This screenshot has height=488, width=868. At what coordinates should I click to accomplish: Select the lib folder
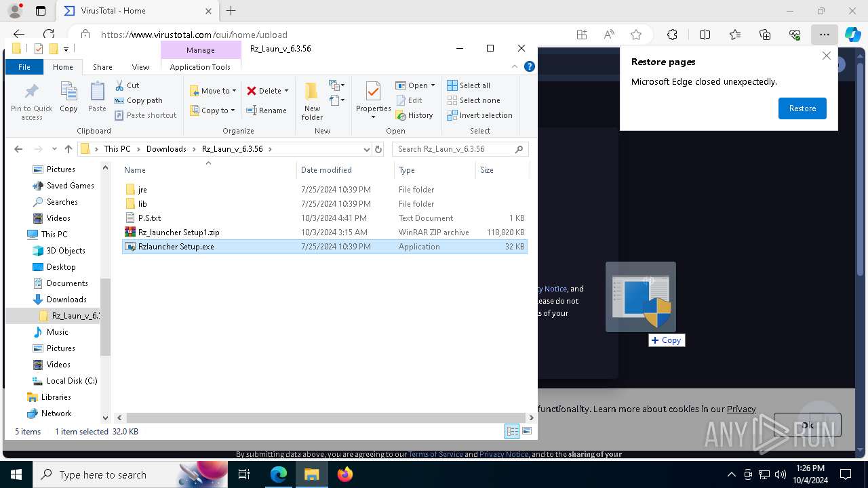(324, 204)
